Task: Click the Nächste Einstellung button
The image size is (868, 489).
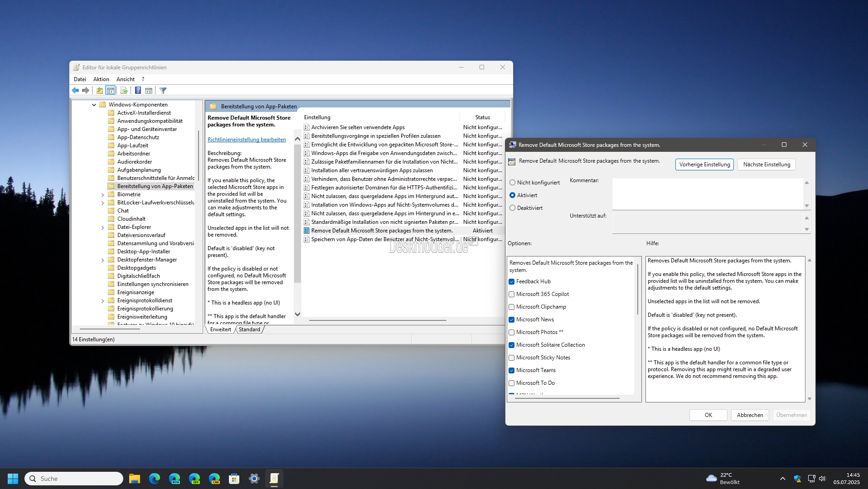Action: (x=766, y=165)
